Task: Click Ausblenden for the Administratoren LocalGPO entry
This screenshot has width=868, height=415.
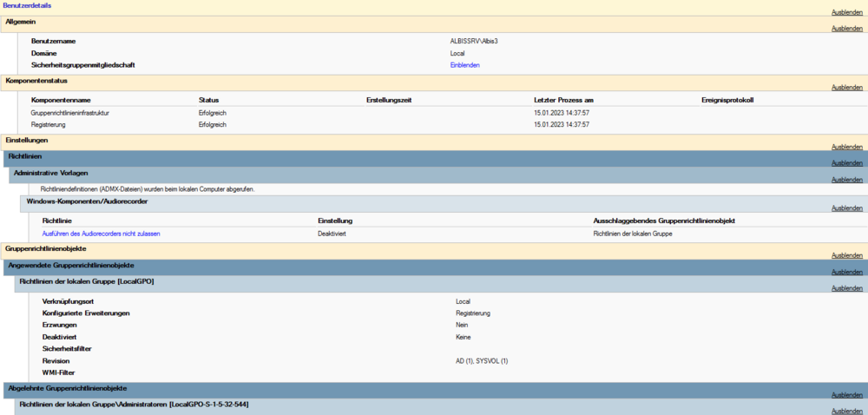Action: click(x=846, y=411)
